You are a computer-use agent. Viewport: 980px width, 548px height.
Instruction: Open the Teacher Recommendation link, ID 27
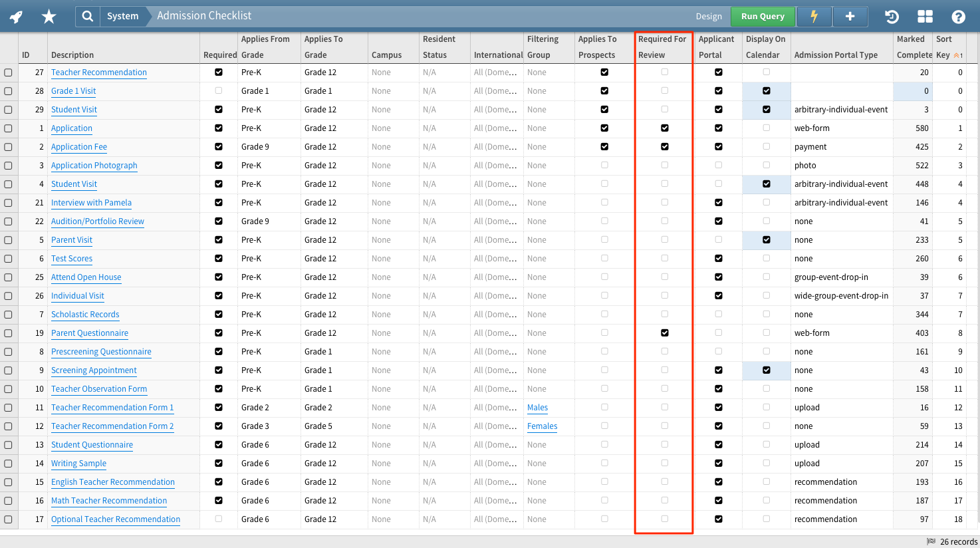99,72
